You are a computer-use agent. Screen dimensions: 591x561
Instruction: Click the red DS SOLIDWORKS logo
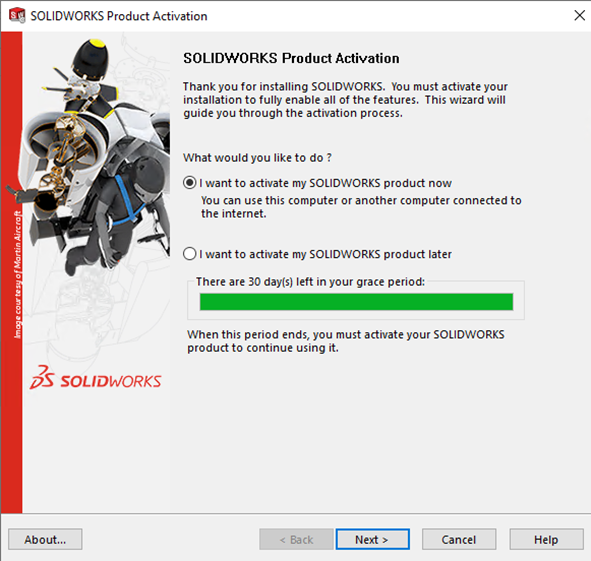pyautogui.click(x=96, y=377)
